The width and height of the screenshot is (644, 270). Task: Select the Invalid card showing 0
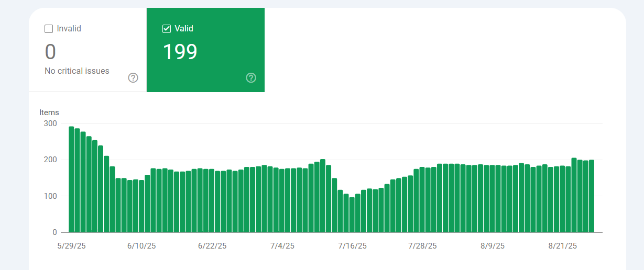[x=88, y=50]
